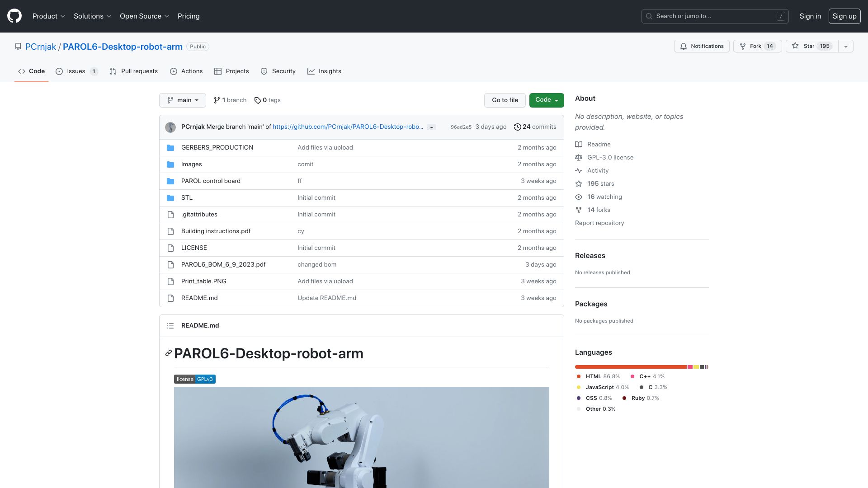
Task: View the Insights tab
Action: [x=324, y=71]
